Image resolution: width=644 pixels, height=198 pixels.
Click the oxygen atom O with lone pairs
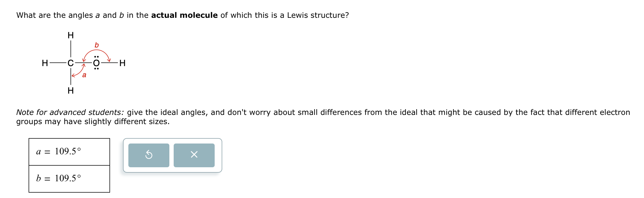96,63
